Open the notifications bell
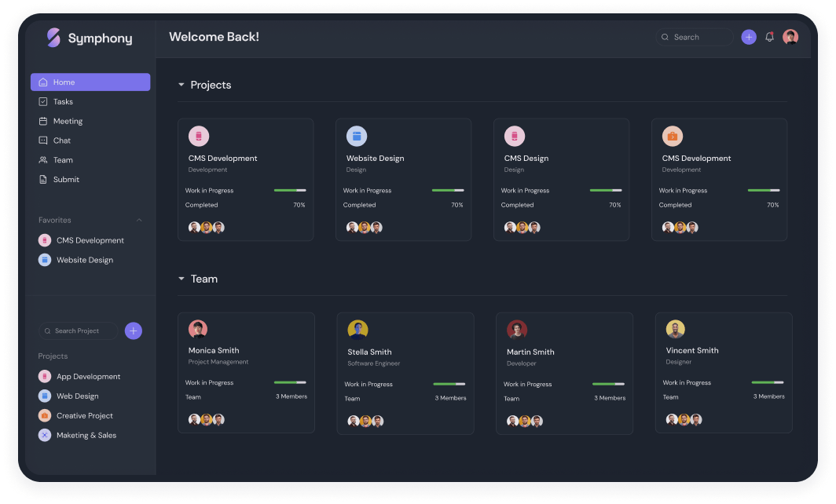This screenshot has width=836, height=504. pyautogui.click(x=769, y=37)
